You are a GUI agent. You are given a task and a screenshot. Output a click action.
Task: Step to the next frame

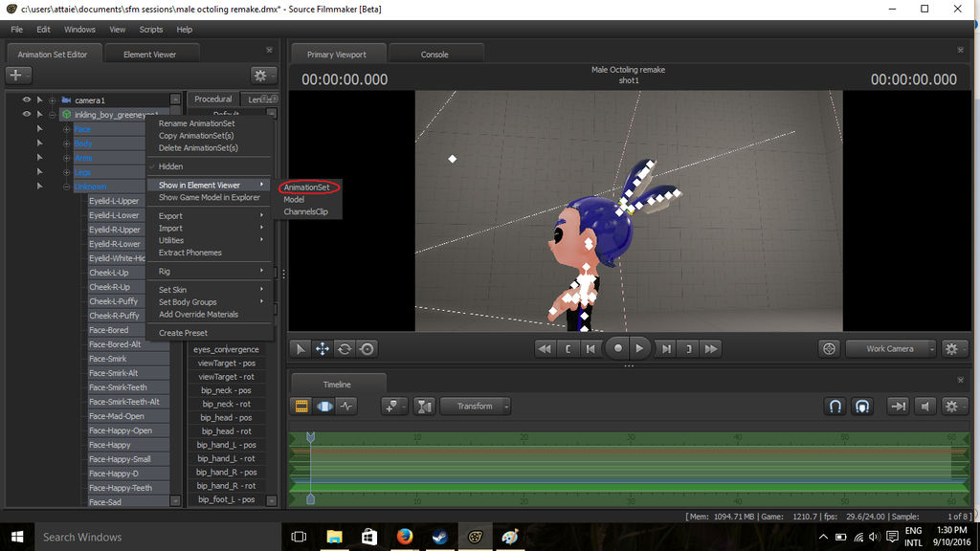coord(666,348)
